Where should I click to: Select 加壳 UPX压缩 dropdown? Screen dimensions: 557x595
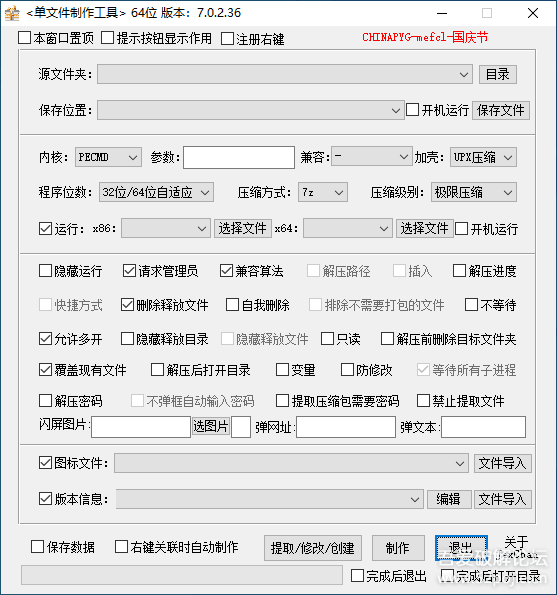tap(483, 157)
